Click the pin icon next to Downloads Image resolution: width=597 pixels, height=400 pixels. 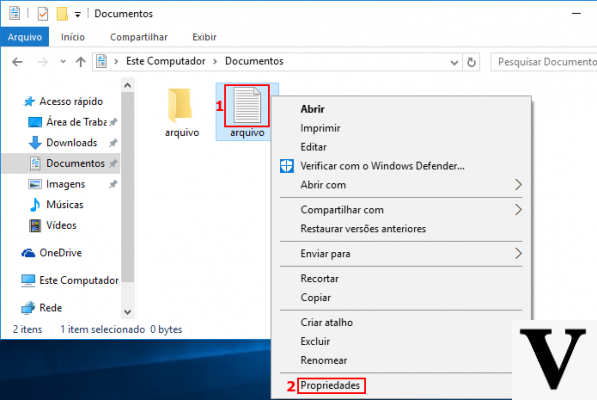tap(113, 143)
